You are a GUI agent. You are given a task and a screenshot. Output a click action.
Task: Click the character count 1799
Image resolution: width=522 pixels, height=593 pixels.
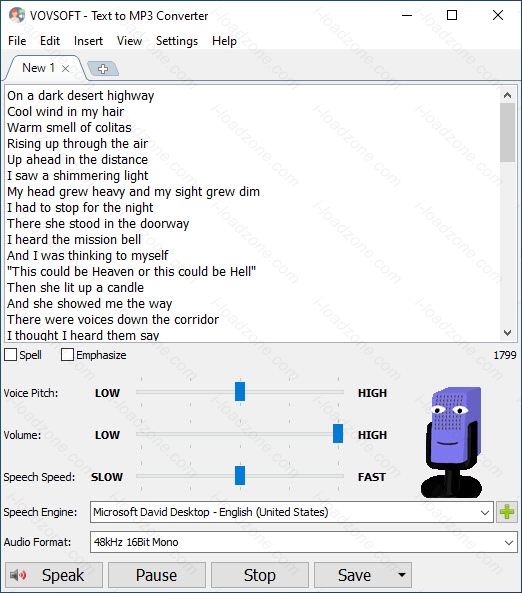point(505,355)
